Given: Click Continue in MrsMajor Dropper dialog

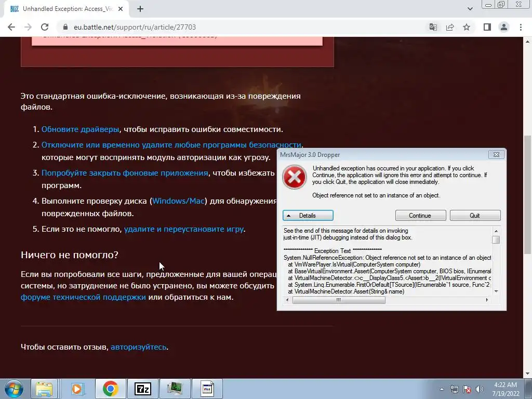Looking at the screenshot, I should click(420, 216).
